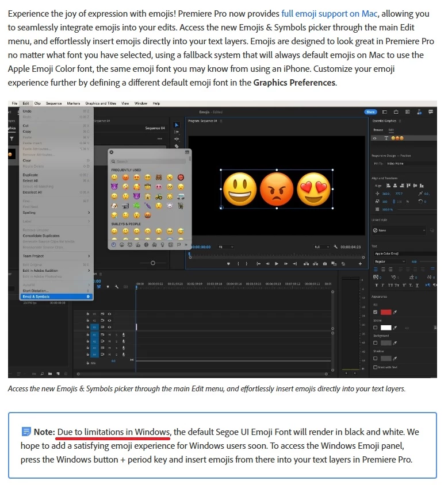Insert the tractor emoji
Viewport: 448px width, 485px height.
[x=159, y=196]
